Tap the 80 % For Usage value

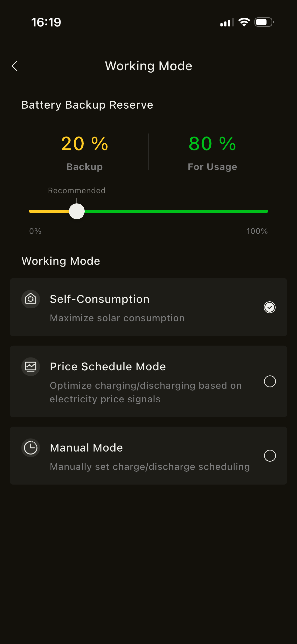pos(212,144)
